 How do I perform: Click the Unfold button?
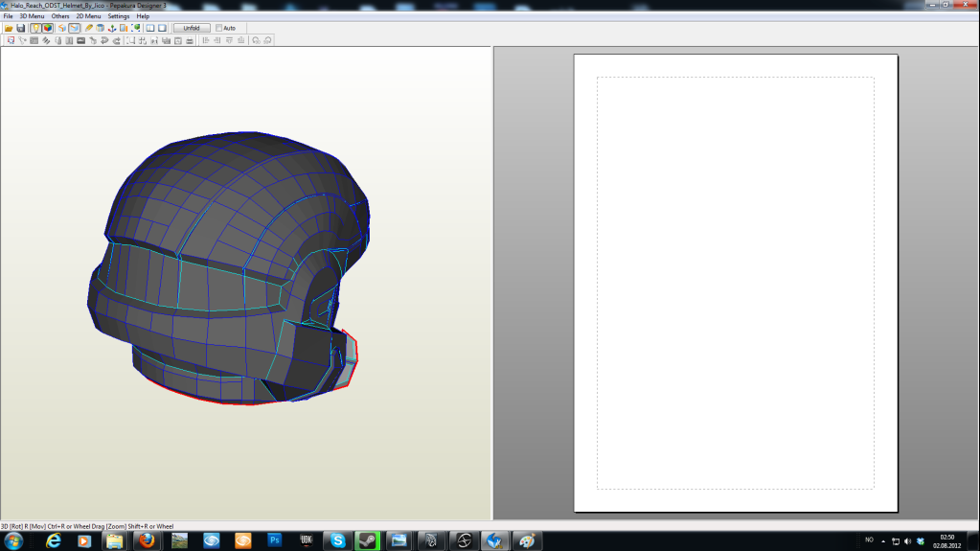tap(192, 28)
